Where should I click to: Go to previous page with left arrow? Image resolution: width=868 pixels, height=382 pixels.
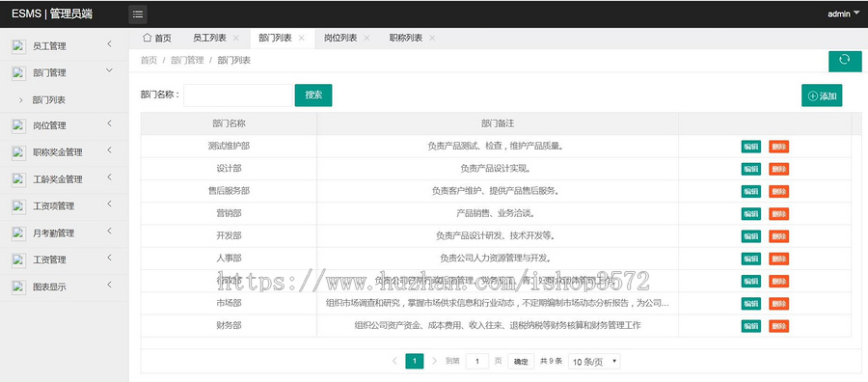pos(394,361)
